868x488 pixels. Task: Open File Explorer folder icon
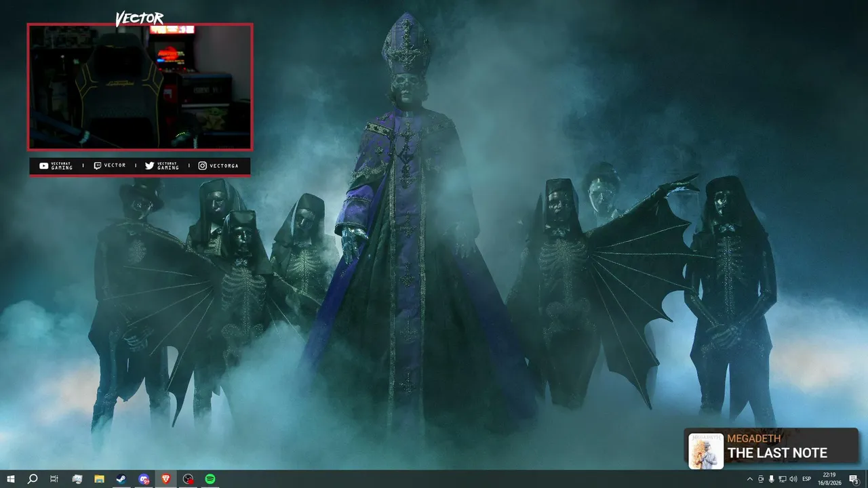(x=99, y=479)
